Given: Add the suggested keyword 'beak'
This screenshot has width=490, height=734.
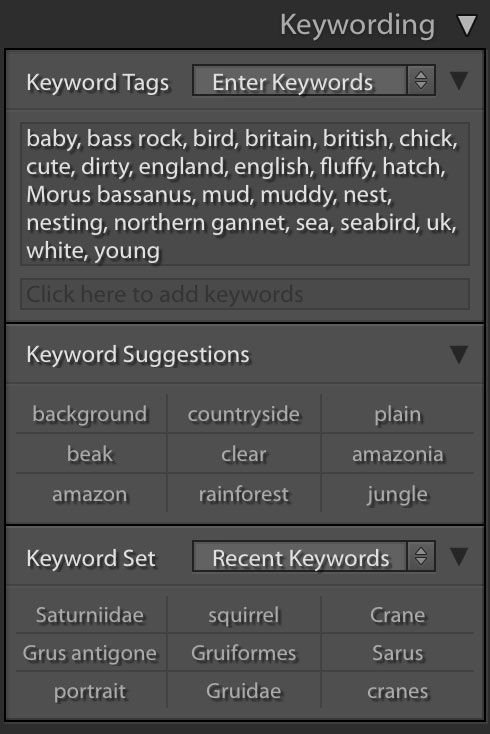Looking at the screenshot, I should pos(91,454).
